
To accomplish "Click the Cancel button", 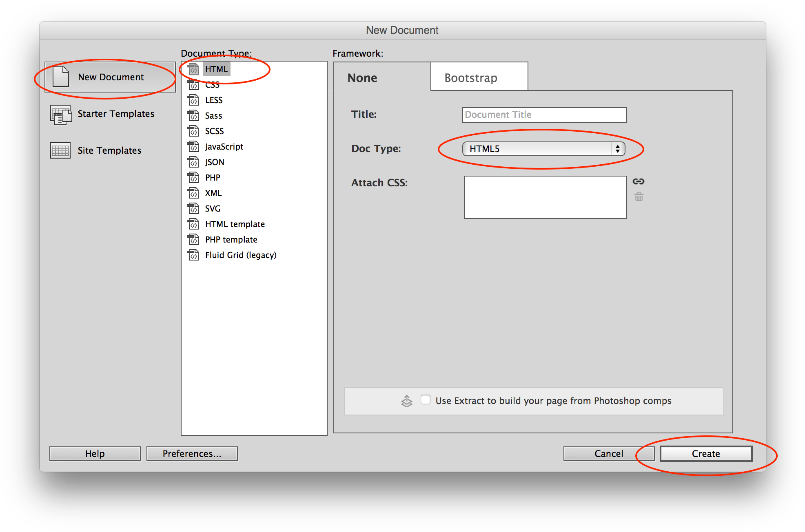I will [608, 454].
